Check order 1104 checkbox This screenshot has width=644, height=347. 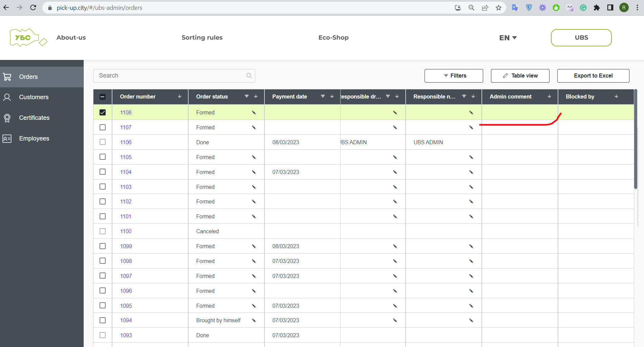click(103, 172)
